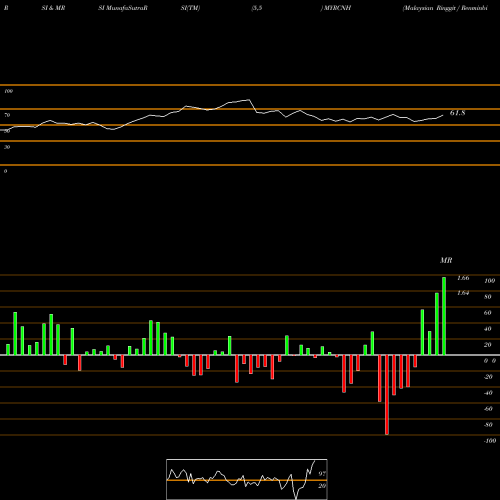Select the 1.66 value beside the tallest bar
Screen dimensions: 500x500
pyautogui.click(x=463, y=278)
